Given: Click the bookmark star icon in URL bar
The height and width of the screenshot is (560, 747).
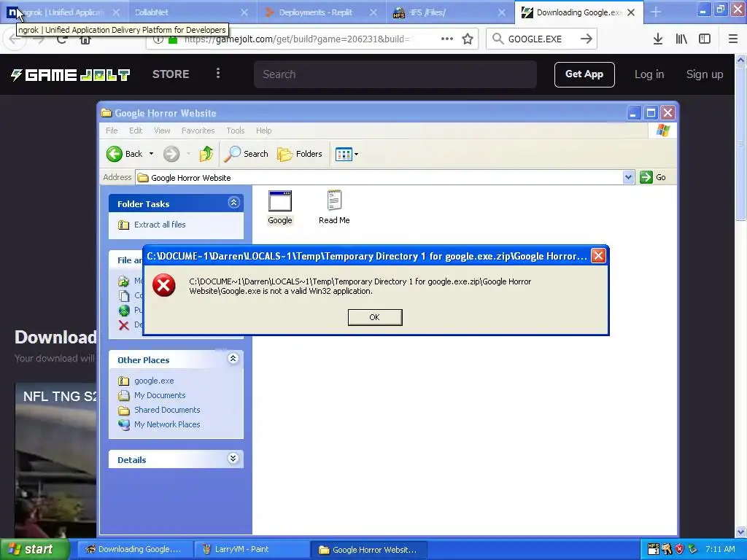Looking at the screenshot, I should pos(468,39).
